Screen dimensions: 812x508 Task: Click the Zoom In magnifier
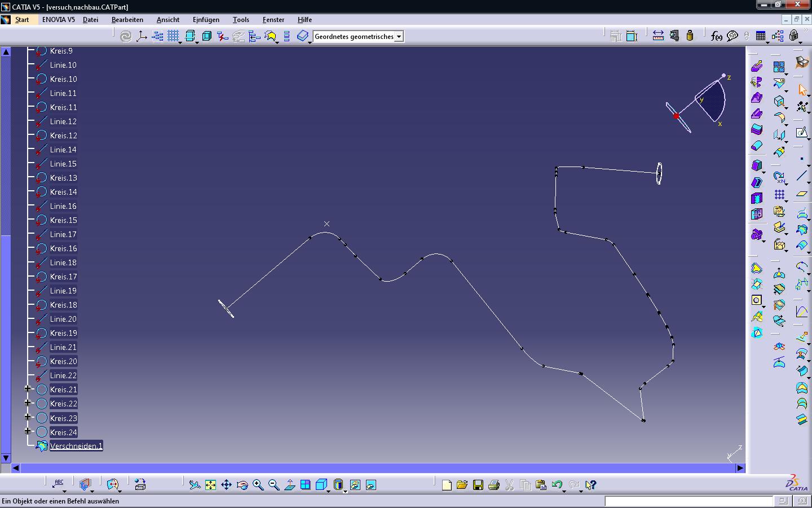[258, 485]
